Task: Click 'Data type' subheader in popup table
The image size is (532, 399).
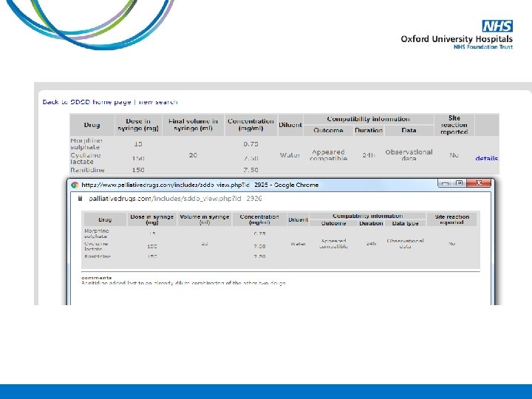Action: coord(405,223)
